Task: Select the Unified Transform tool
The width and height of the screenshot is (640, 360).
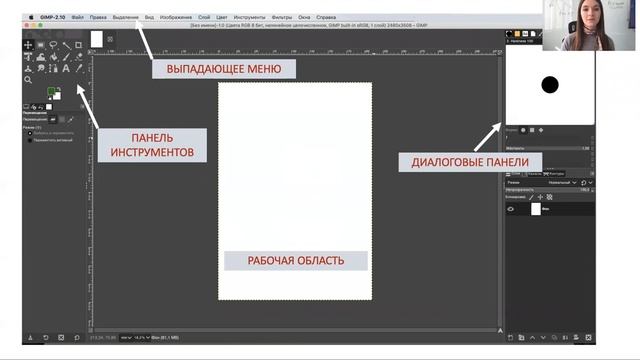Action: coord(28,57)
